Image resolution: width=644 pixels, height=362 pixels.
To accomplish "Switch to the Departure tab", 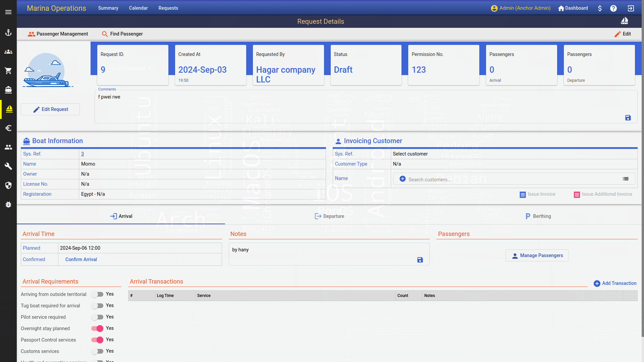I will point(329,216).
